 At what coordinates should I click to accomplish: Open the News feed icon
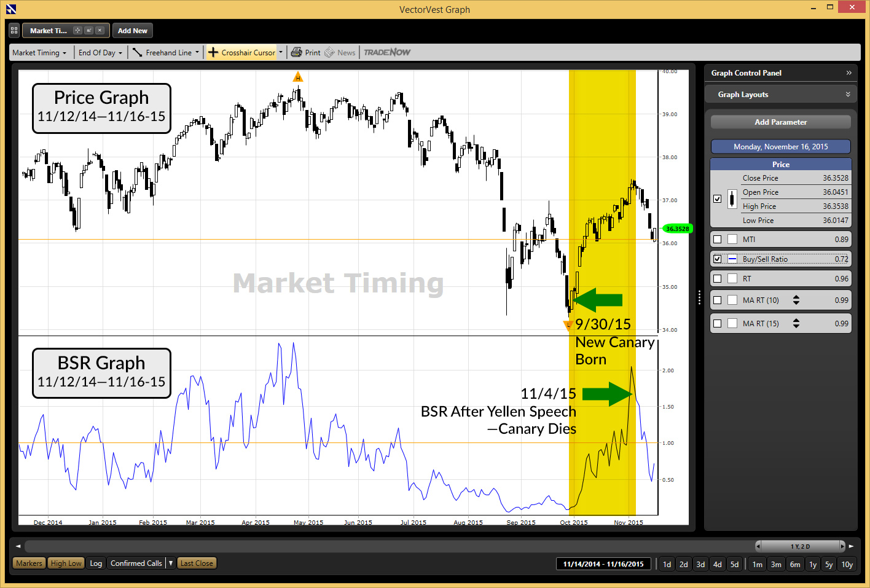point(330,53)
